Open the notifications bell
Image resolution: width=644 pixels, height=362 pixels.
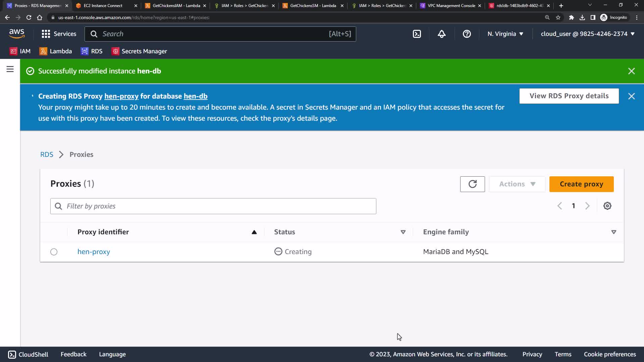(x=441, y=34)
